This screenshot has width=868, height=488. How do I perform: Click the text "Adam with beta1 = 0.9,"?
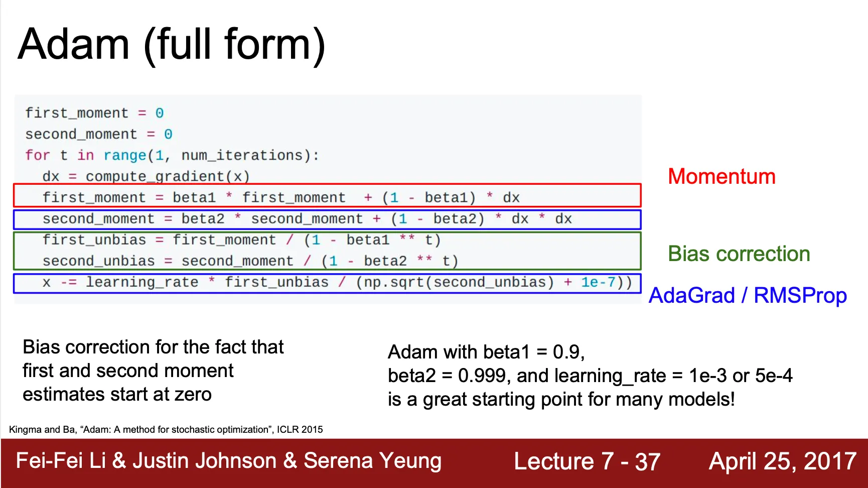click(x=486, y=352)
